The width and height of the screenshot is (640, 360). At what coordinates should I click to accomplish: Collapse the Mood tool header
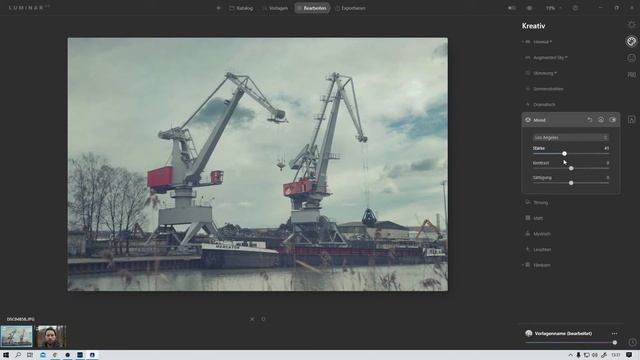point(571,120)
